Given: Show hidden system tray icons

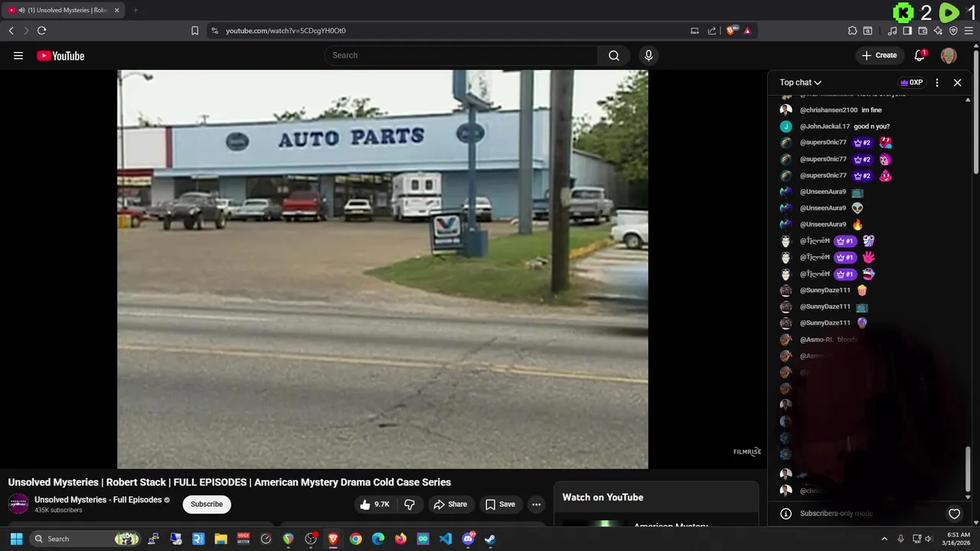Looking at the screenshot, I should (x=884, y=539).
